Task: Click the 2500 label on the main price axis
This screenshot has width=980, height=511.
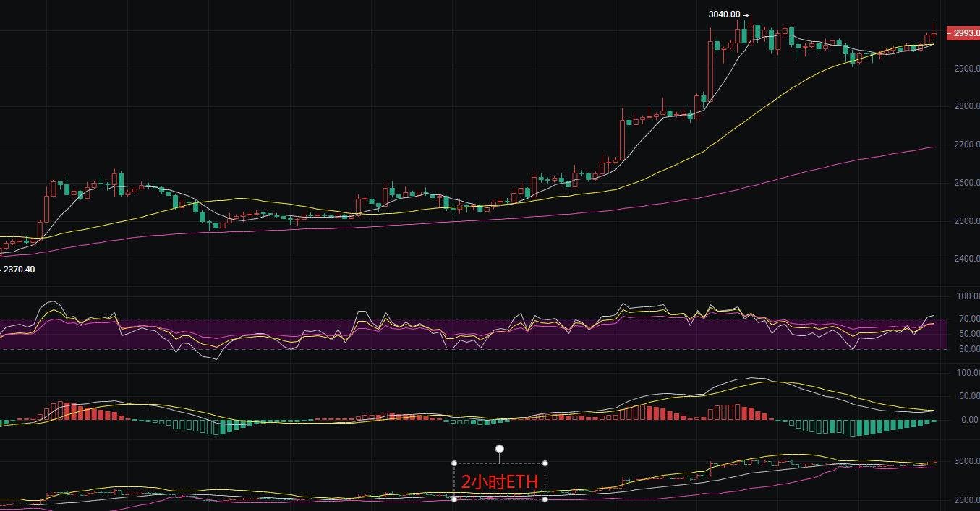Action: pos(966,221)
